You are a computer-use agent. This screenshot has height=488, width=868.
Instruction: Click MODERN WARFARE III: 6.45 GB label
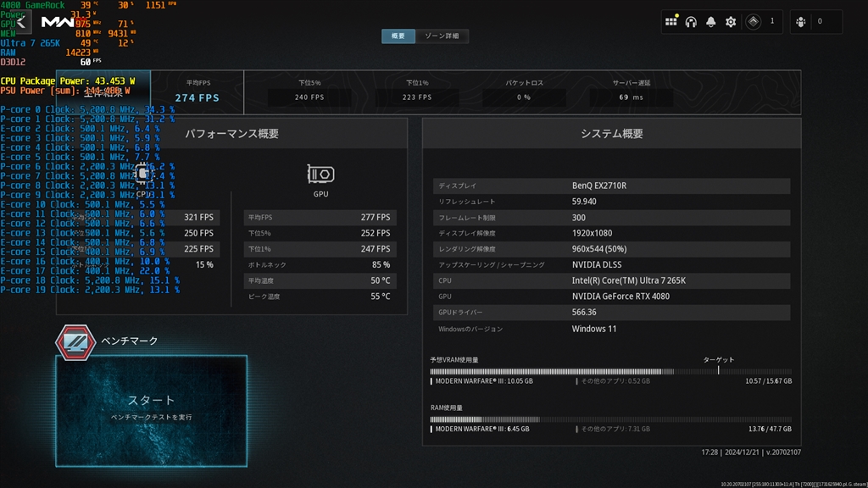coord(482,429)
